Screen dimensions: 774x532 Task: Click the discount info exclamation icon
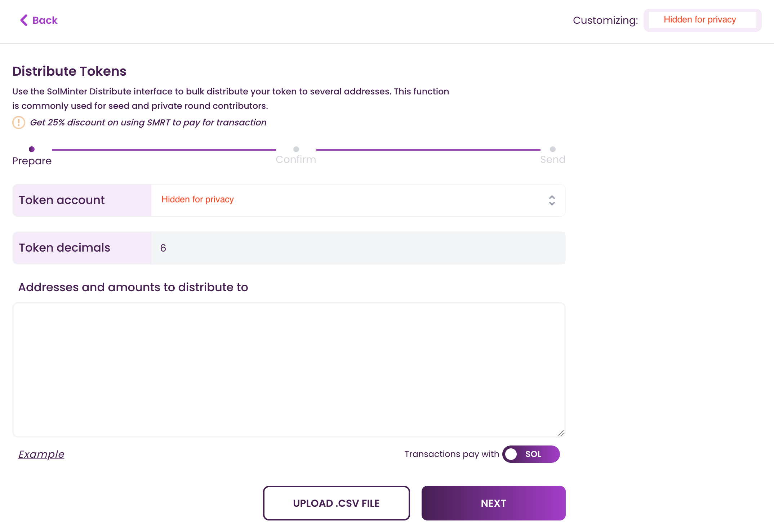pos(19,123)
